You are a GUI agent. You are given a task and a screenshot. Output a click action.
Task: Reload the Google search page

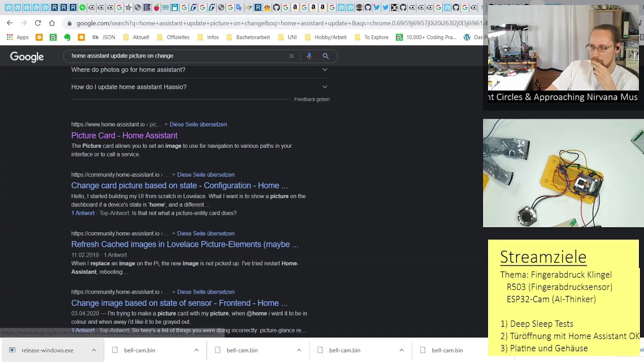click(x=38, y=23)
